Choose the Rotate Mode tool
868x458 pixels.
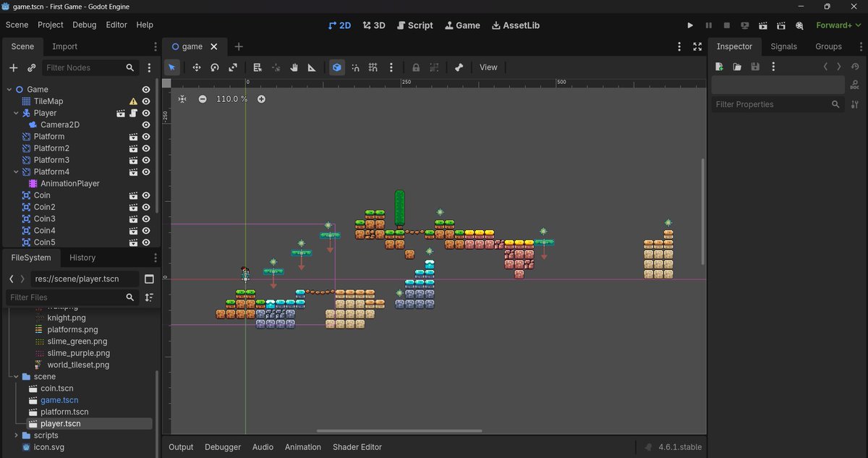[x=215, y=67]
